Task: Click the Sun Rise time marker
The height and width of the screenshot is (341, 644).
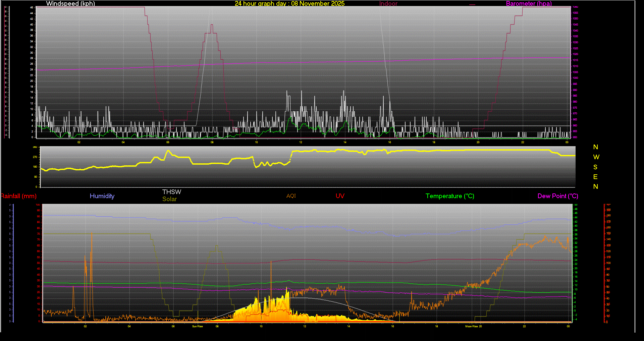Action: point(197,326)
